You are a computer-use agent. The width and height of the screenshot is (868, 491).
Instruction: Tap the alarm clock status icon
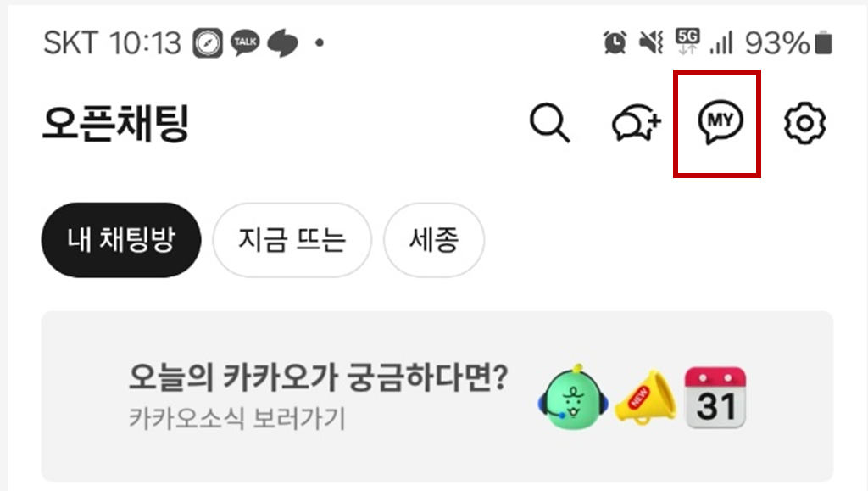pyautogui.click(x=615, y=42)
